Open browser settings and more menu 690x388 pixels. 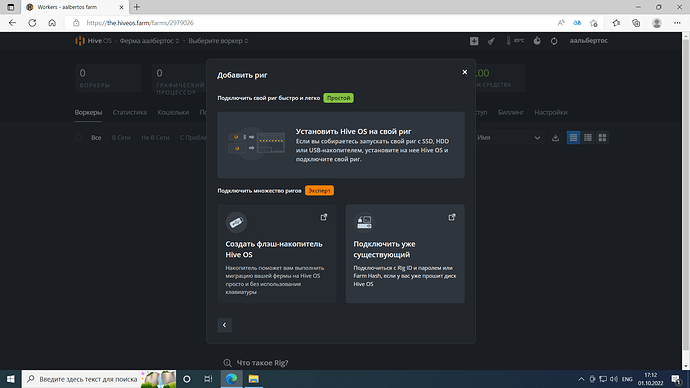click(677, 23)
